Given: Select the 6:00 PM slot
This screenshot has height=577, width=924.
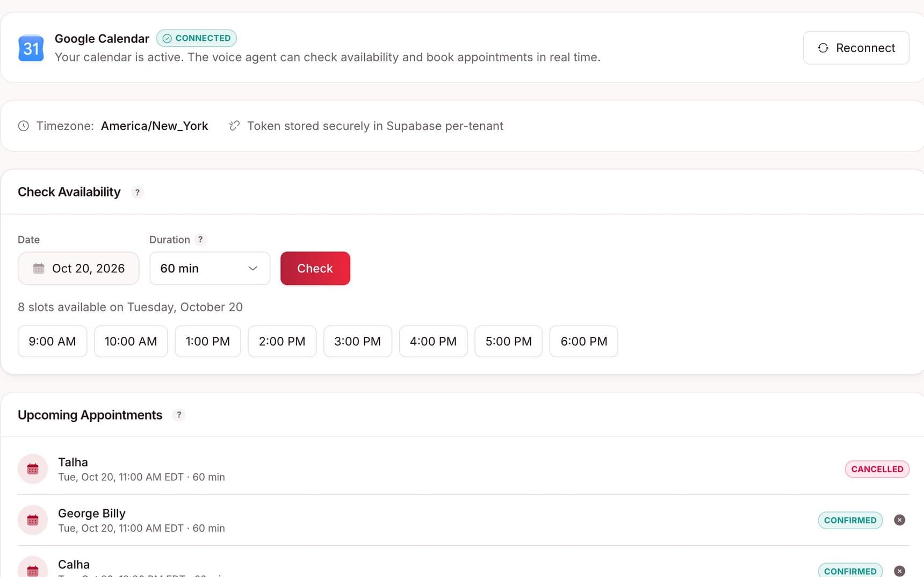Looking at the screenshot, I should (x=584, y=341).
